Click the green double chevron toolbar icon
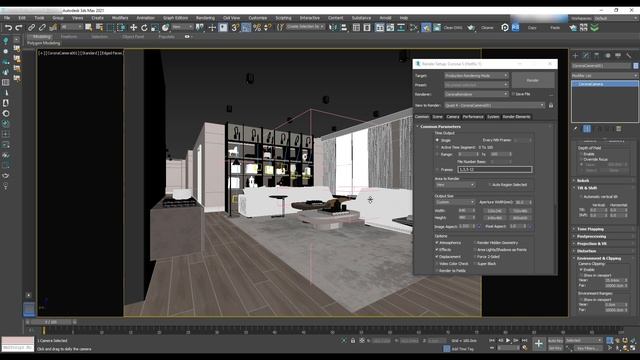The image size is (640, 360). tap(595, 27)
